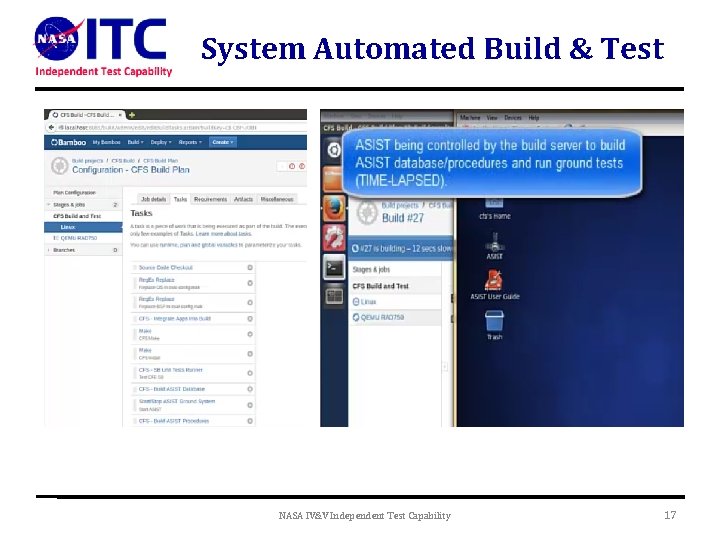The image size is (720, 540).
Task: Open the CFS - Build ASIST Database task
Action: [x=172, y=389]
